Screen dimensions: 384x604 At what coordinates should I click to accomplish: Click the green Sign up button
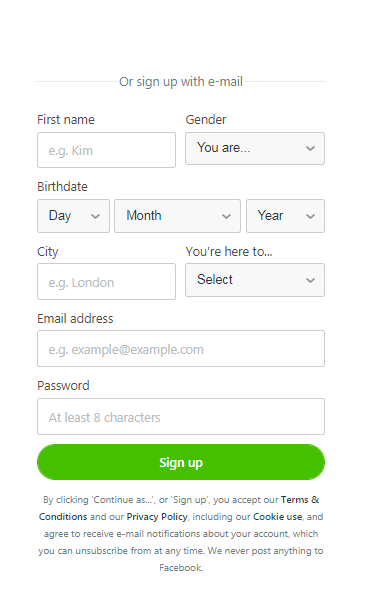click(181, 462)
